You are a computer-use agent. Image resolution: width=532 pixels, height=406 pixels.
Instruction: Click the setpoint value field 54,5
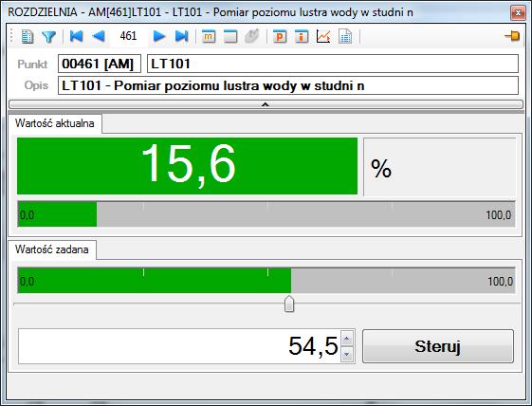click(179, 346)
